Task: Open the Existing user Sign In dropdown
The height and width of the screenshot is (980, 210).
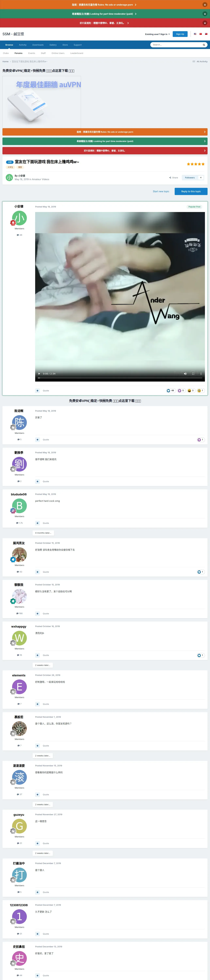Action: pyautogui.click(x=157, y=34)
